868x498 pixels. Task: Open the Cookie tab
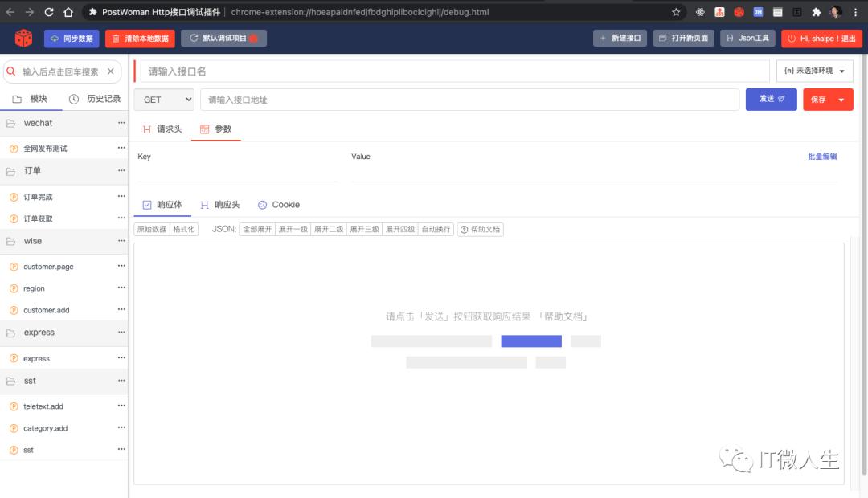pyautogui.click(x=279, y=205)
